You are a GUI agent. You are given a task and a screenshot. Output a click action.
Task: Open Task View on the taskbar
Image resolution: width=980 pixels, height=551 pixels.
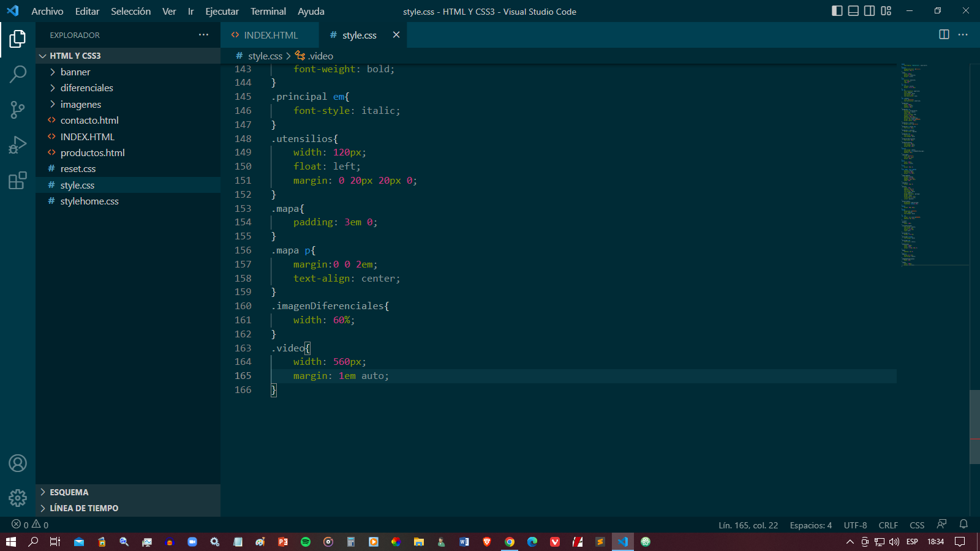[55, 542]
